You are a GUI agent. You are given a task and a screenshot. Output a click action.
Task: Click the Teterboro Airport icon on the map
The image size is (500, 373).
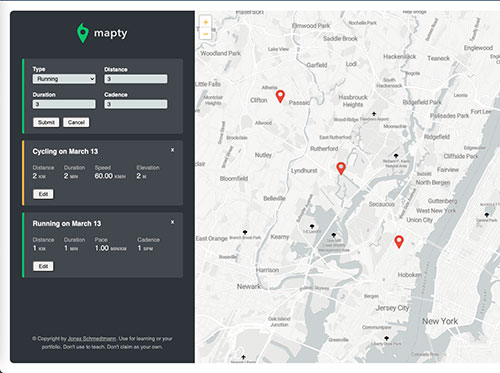tap(374, 114)
